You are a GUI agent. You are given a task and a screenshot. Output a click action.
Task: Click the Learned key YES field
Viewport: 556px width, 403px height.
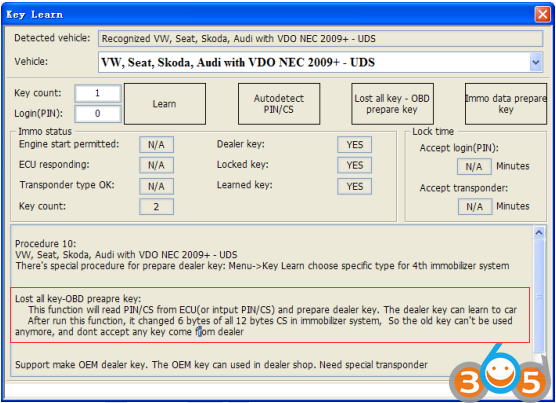[x=355, y=186]
